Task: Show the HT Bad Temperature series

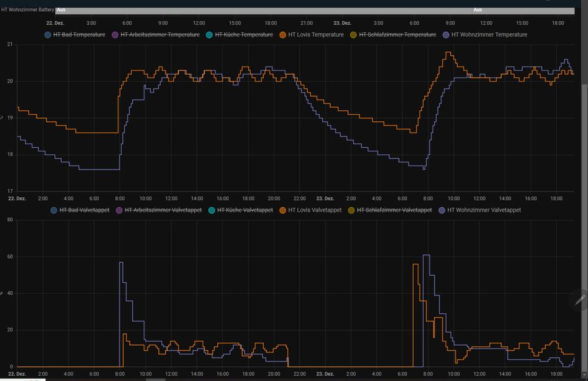Action: (x=75, y=35)
